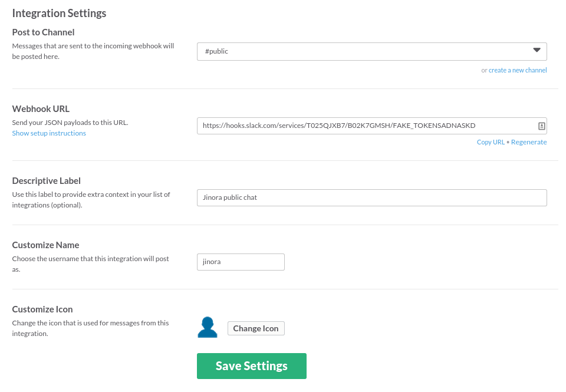Regenerate the webhook URL
566x392 pixels.
tap(529, 142)
